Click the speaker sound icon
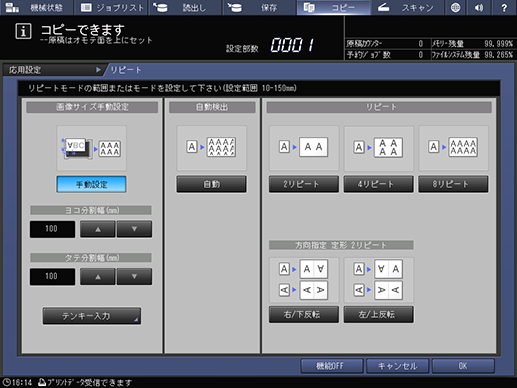Image resolution: width=517 pixels, height=388 pixels. click(x=479, y=7)
